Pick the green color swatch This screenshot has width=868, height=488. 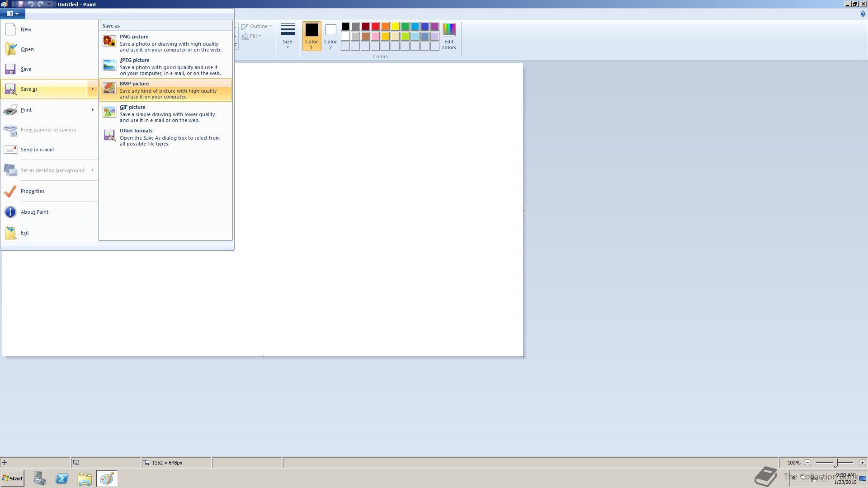pos(405,26)
